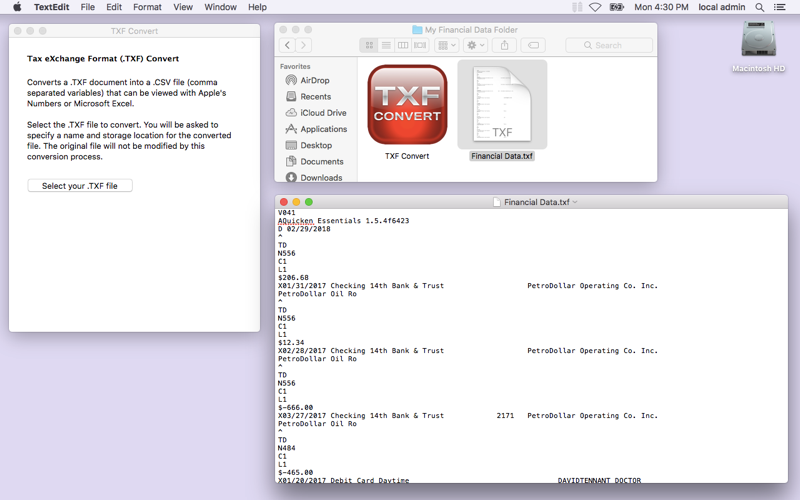Open Spotlight search magnifier icon
The height and width of the screenshot is (500, 800).
tap(760, 7)
